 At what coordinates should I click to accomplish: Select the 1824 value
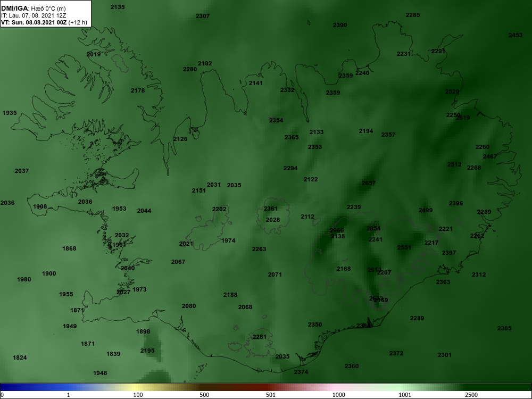[20, 358]
